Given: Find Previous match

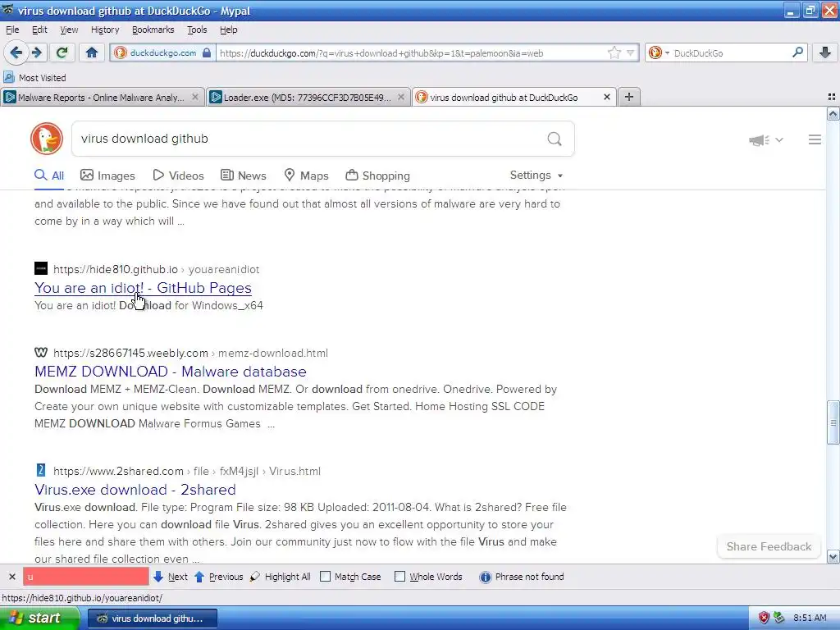Looking at the screenshot, I should [x=218, y=577].
